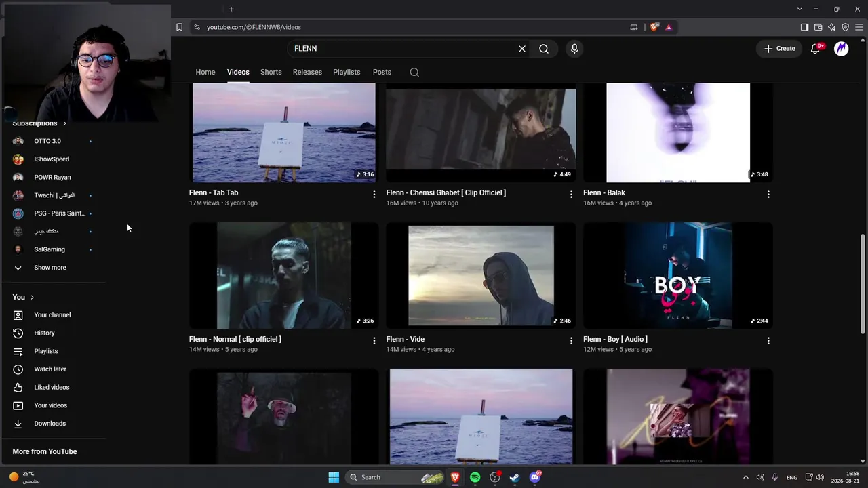Open Leo AI sparkle icon in toolbar
This screenshot has width=868, height=488.
click(x=831, y=27)
